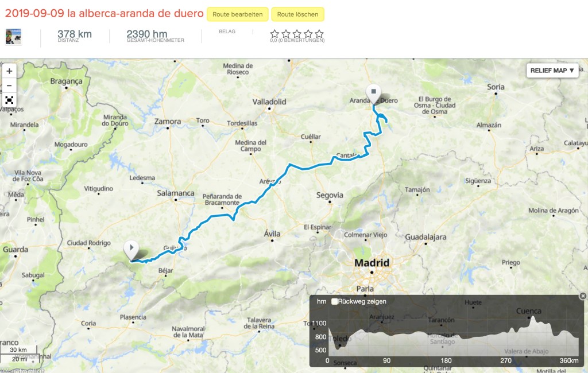
Task: Open the Relief Map layer dropdown
Action: click(552, 71)
